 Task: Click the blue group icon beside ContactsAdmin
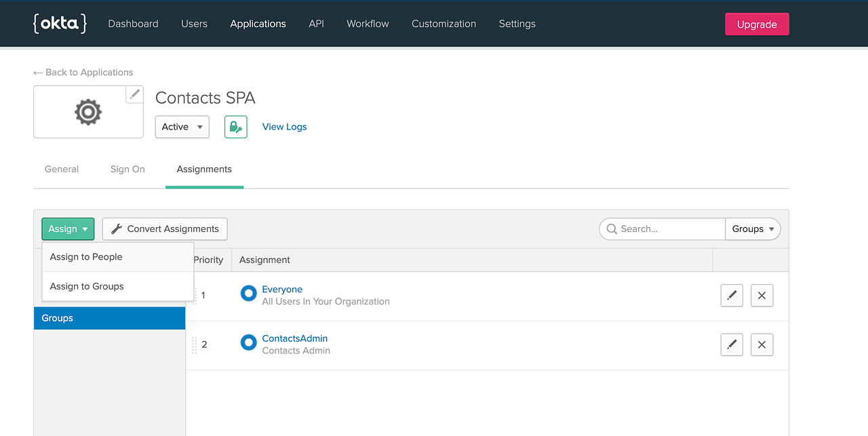tap(248, 342)
